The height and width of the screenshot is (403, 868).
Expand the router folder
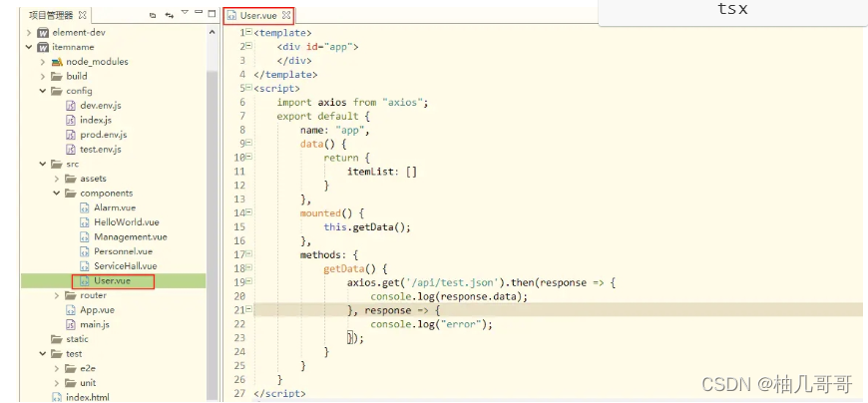(57, 295)
